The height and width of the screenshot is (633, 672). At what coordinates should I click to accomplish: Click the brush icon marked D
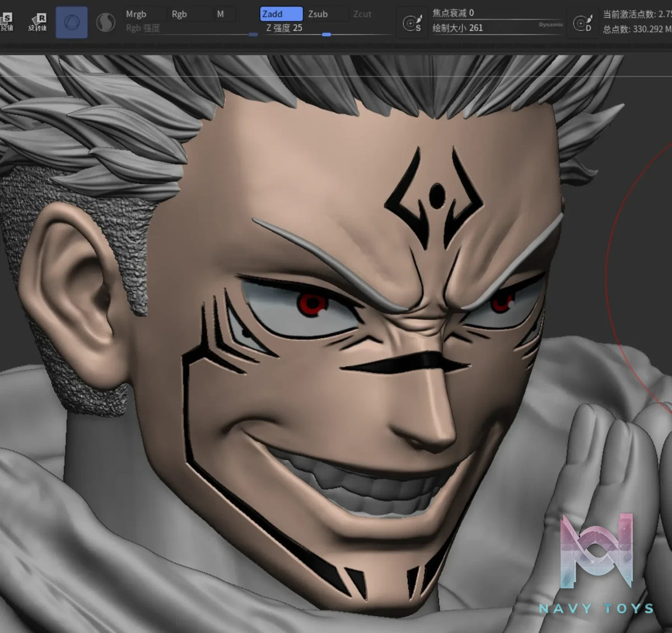point(583,24)
